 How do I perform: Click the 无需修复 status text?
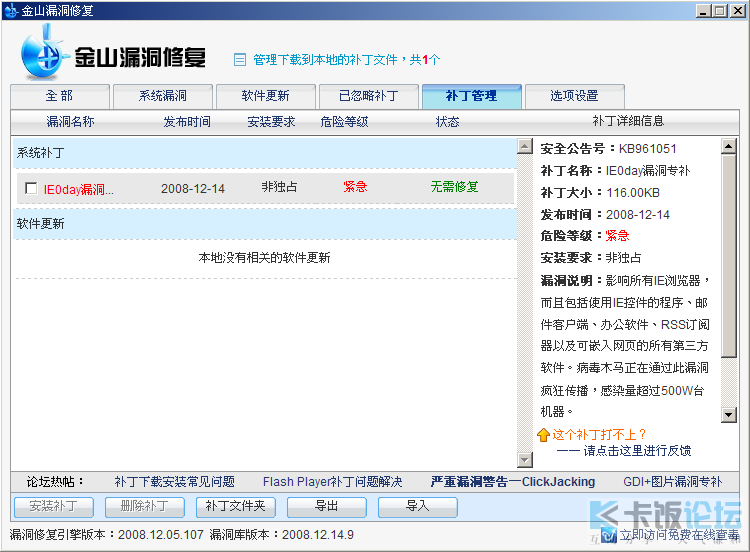pos(454,187)
